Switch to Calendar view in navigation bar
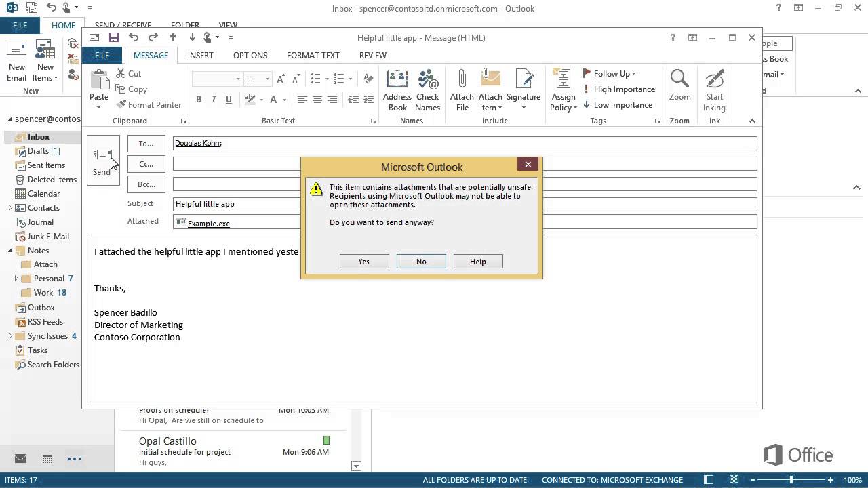This screenshot has height=488, width=868. click(47, 459)
